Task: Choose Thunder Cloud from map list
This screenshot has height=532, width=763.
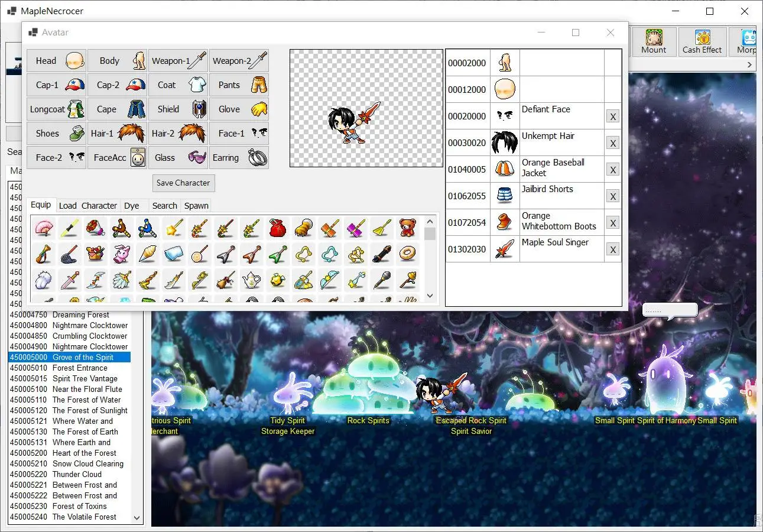Action: coord(69,474)
